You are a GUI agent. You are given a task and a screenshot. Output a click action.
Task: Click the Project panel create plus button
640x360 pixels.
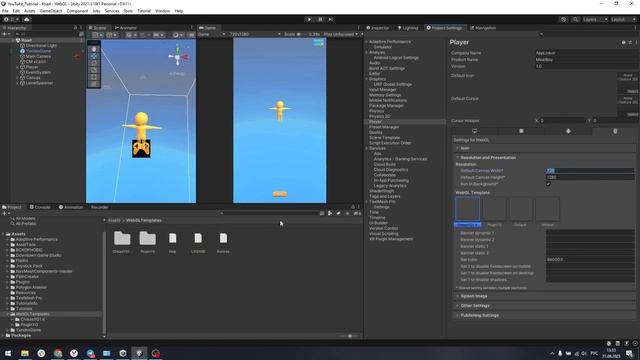click(x=4, y=213)
